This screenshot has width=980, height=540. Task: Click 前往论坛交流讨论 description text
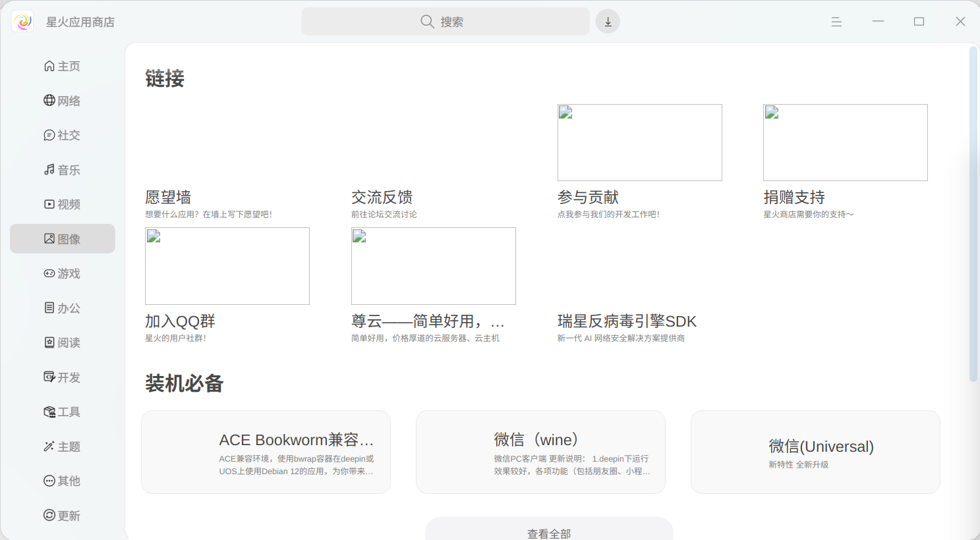click(384, 215)
